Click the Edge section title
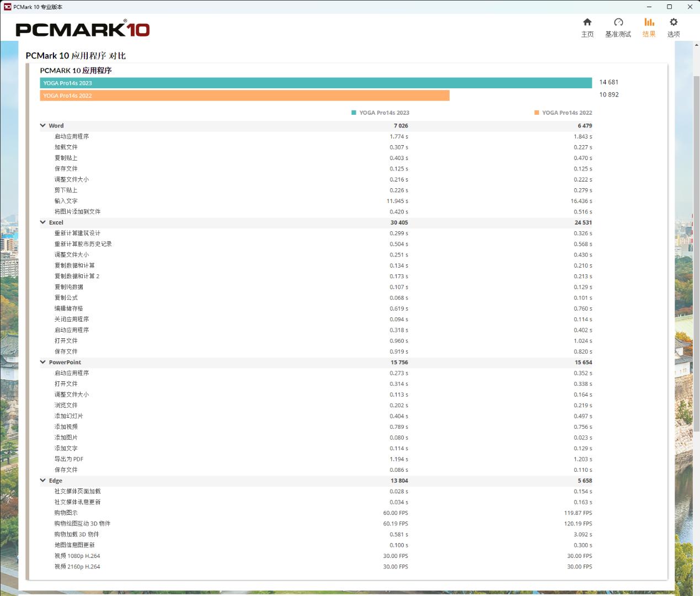 [56, 481]
